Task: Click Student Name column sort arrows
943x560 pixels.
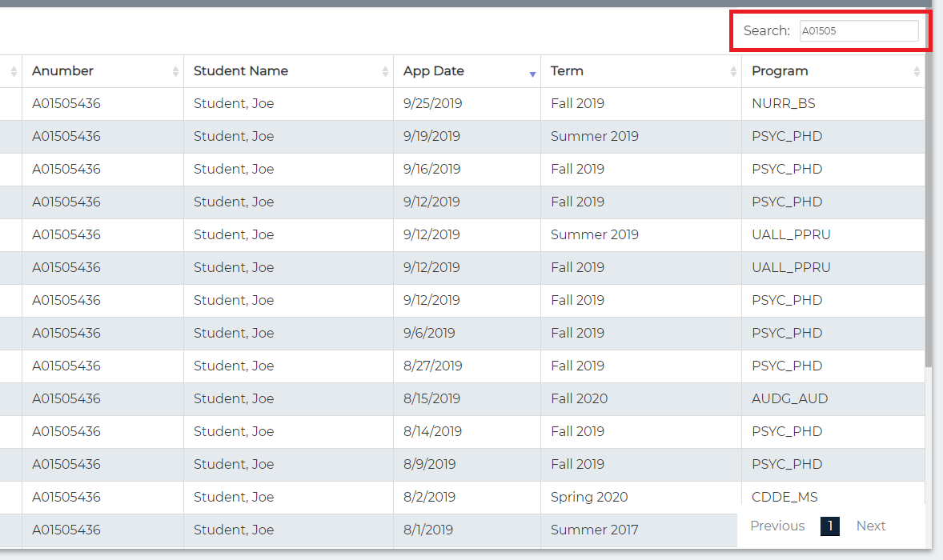Action: tap(385, 72)
